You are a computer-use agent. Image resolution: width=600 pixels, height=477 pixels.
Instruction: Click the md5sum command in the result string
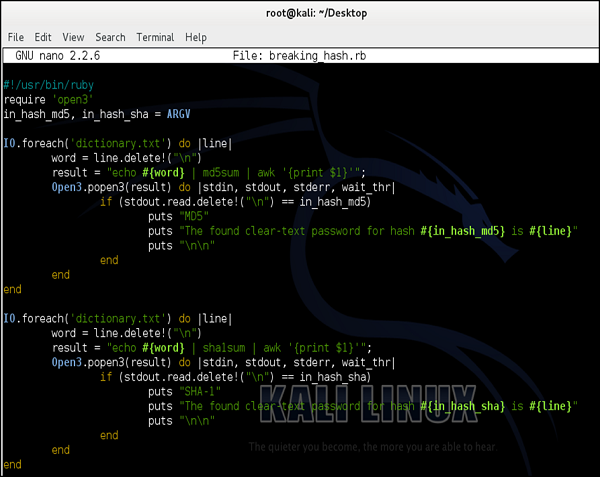(221, 173)
